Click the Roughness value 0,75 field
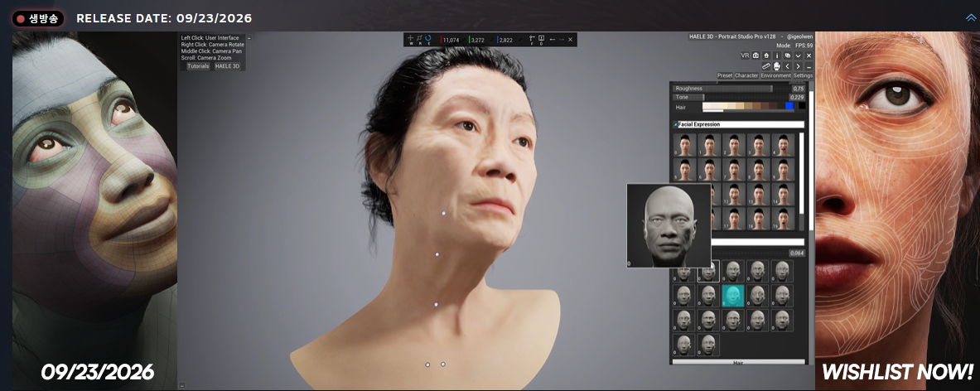980x391 pixels. coord(799,89)
